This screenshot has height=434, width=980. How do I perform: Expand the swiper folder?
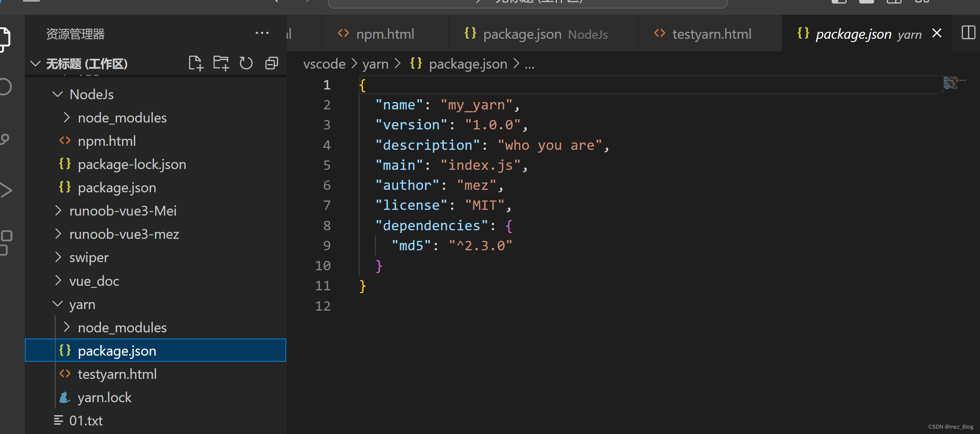[58, 257]
